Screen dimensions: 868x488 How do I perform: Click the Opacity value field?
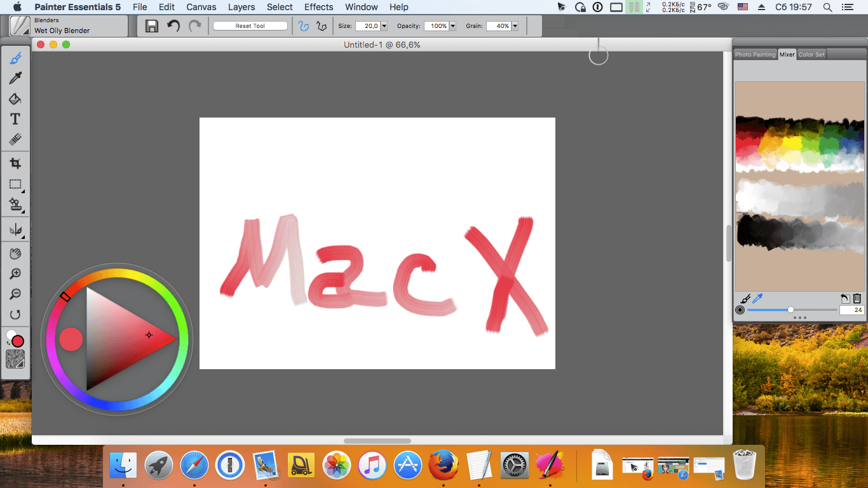436,26
